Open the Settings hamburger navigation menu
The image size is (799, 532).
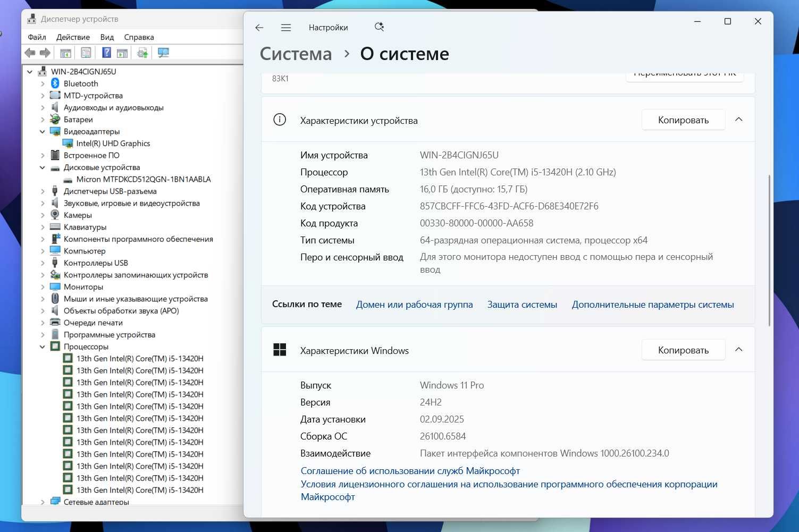(286, 28)
